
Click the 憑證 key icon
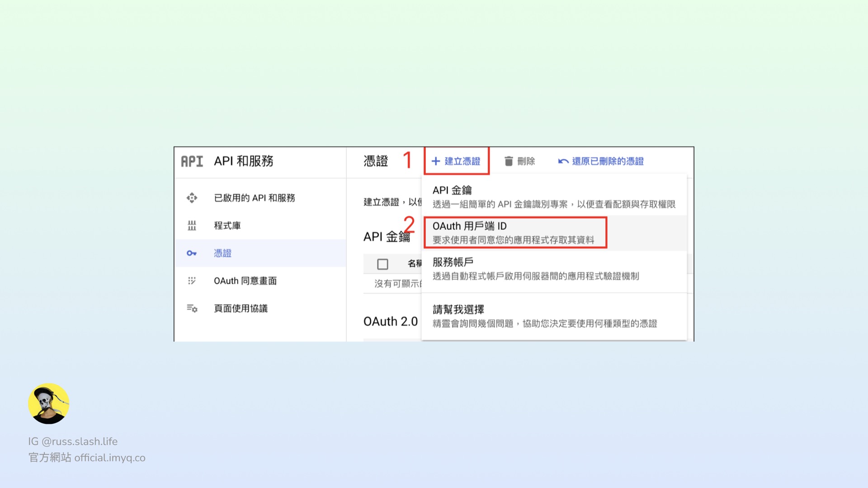tap(192, 253)
